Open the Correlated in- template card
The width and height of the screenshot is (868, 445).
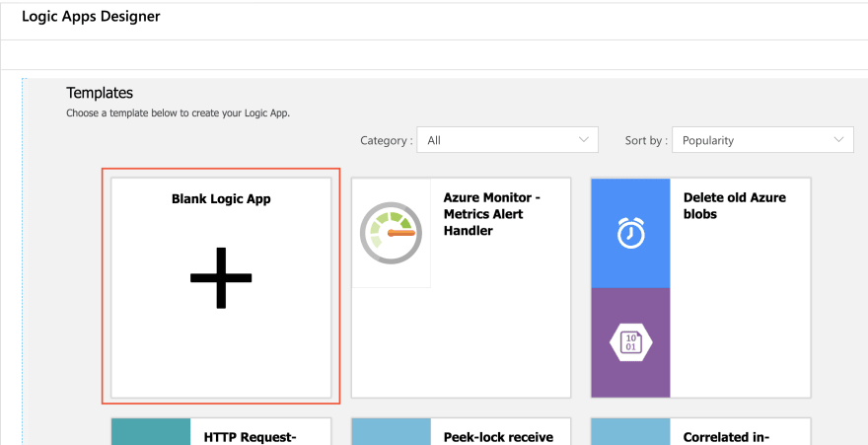701,431
